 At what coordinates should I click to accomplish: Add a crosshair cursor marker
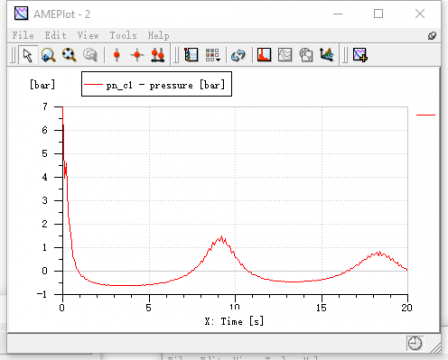pos(137,55)
